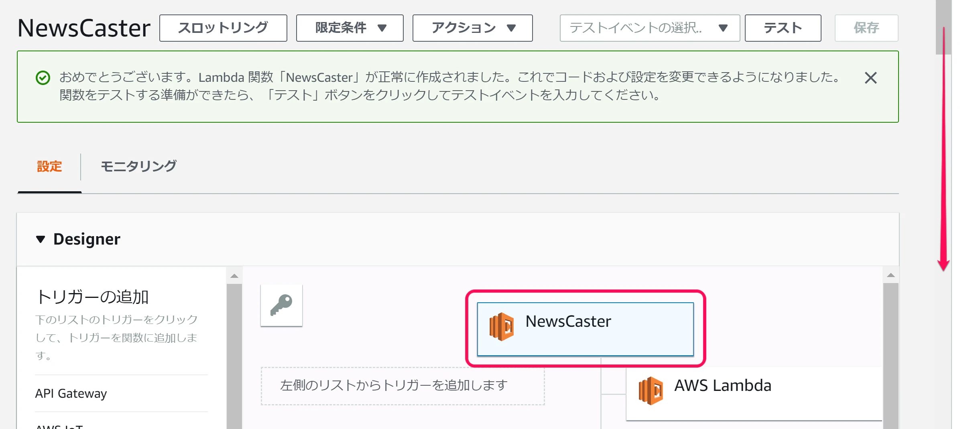Click the 保存 button
Viewport: 980px width, 429px height.
866,28
